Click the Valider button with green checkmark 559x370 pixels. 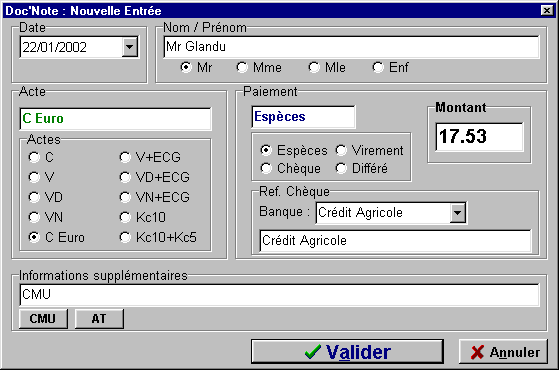click(x=347, y=351)
